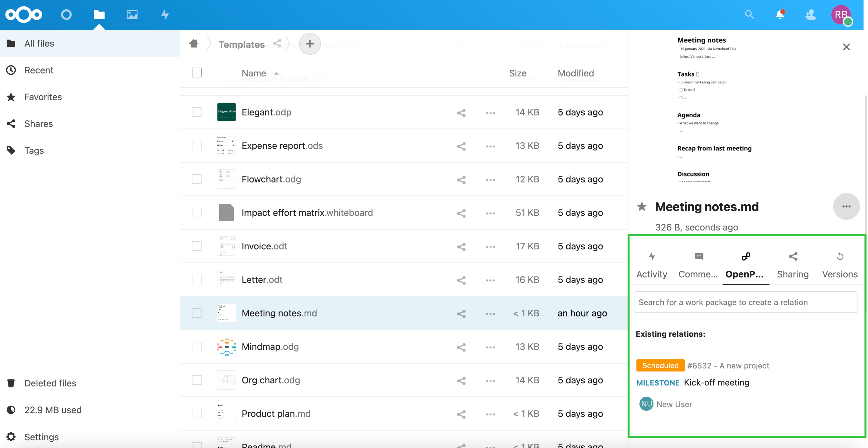Image resolution: width=868 pixels, height=448 pixels.
Task: Click the work package relation search field
Action: point(745,302)
